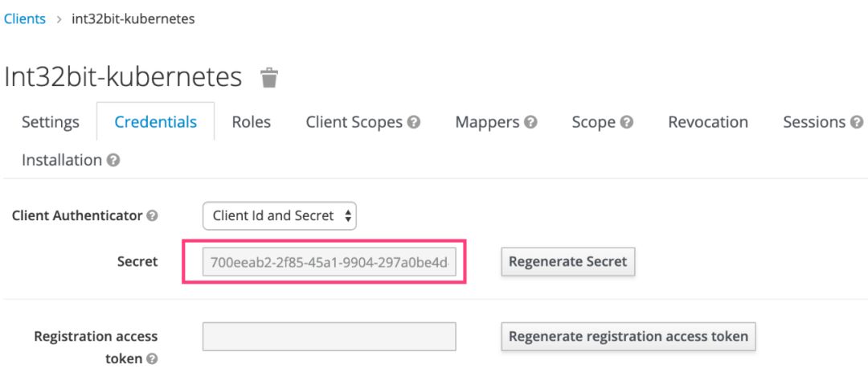Show help tooltip next to Scope tab

[x=627, y=122]
